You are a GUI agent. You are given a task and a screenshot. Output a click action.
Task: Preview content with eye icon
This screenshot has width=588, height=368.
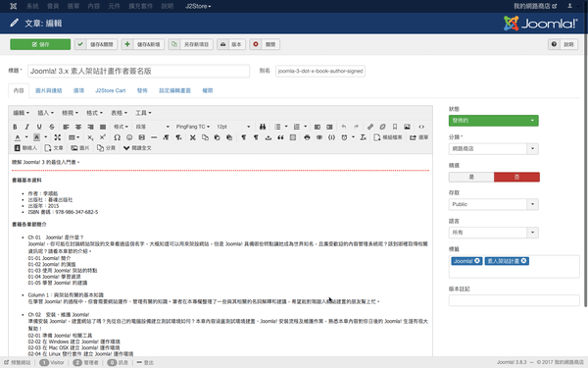[319, 137]
